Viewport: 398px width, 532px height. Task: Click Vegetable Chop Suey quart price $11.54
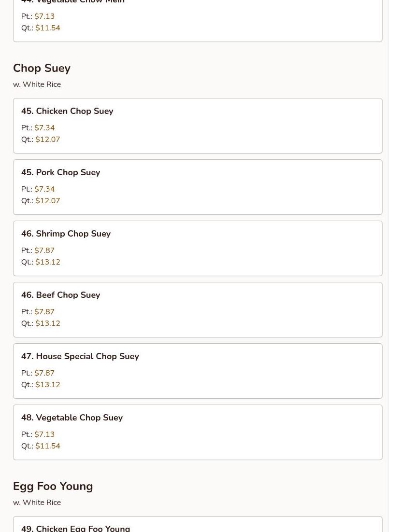coord(47,446)
